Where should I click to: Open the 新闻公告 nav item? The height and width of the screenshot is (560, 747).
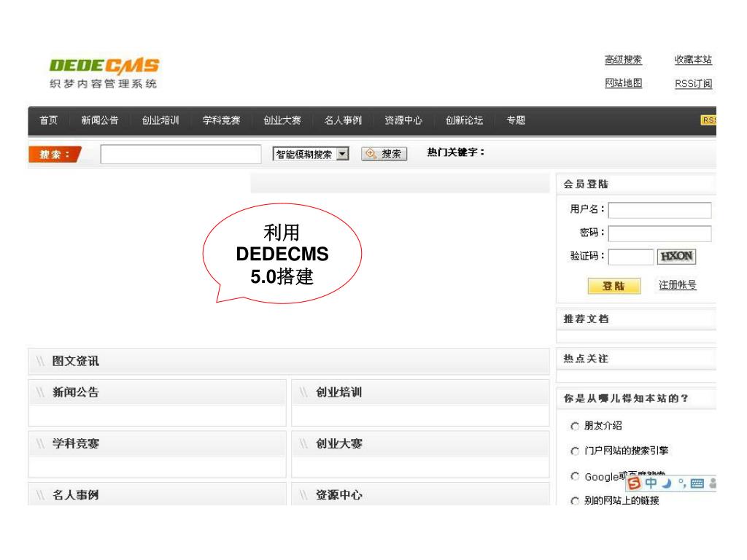click(99, 120)
